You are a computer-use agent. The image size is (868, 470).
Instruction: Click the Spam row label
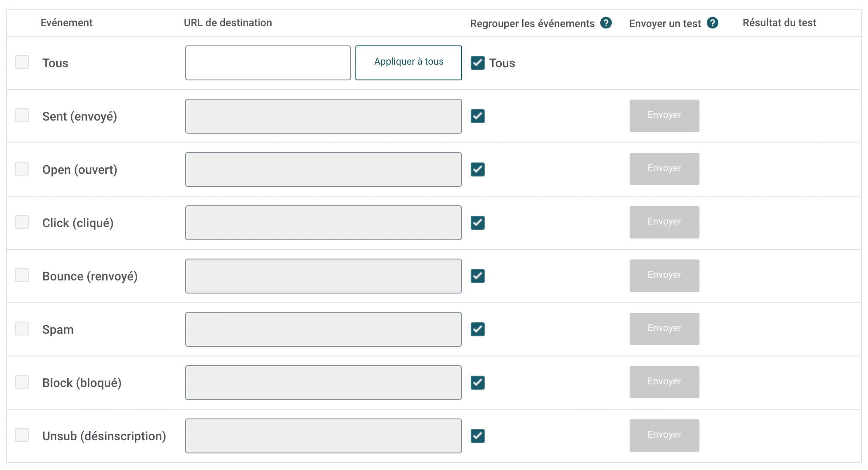(x=58, y=329)
